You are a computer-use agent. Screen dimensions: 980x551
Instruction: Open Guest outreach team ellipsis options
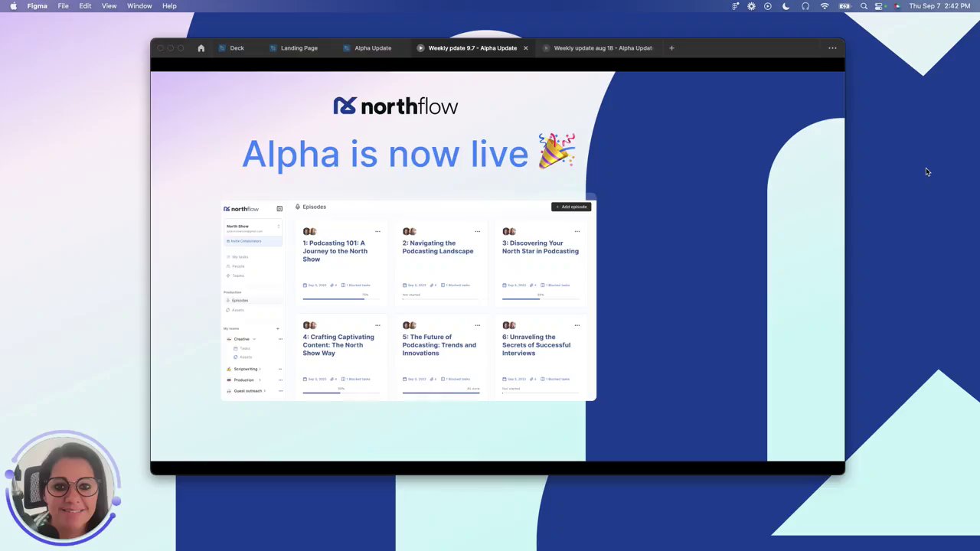[x=280, y=390]
